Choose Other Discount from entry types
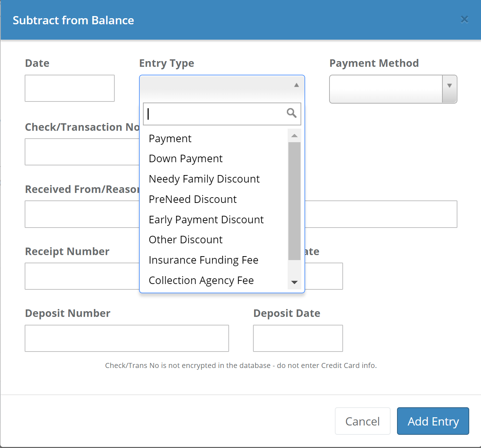The height and width of the screenshot is (448, 481). 185,240
